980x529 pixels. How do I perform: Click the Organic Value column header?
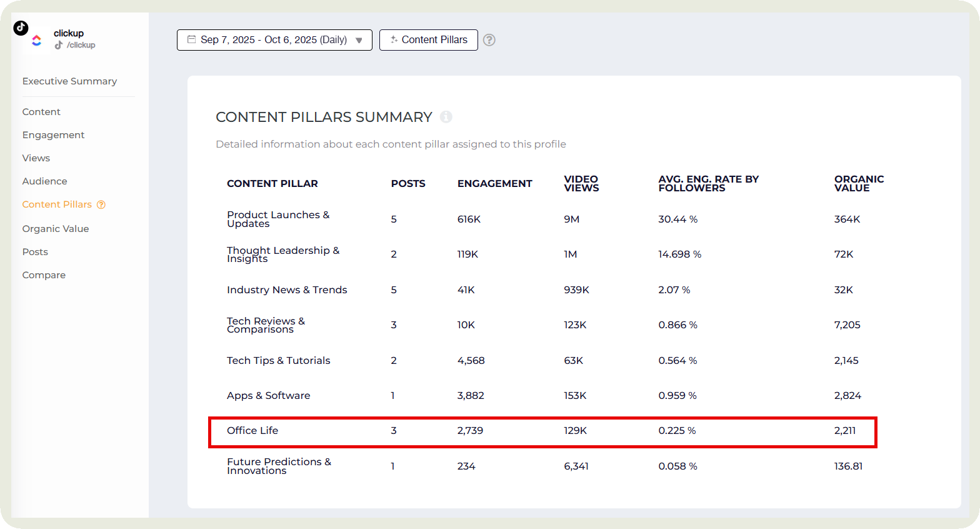859,184
